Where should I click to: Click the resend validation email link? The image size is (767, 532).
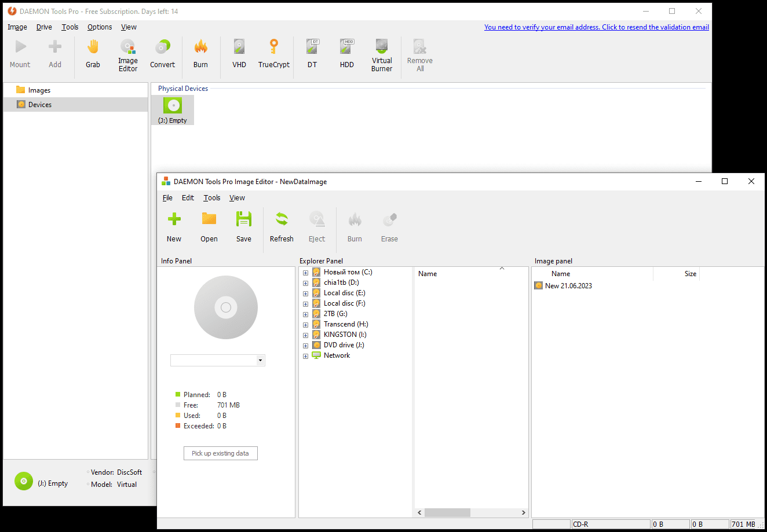[x=597, y=27]
